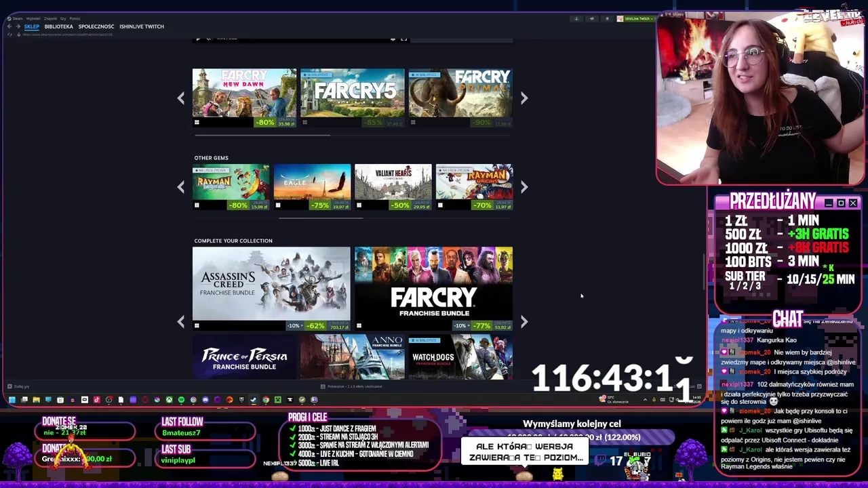Open Task View on the taskbar
Viewport: 868px width, 488px height.
(24, 400)
